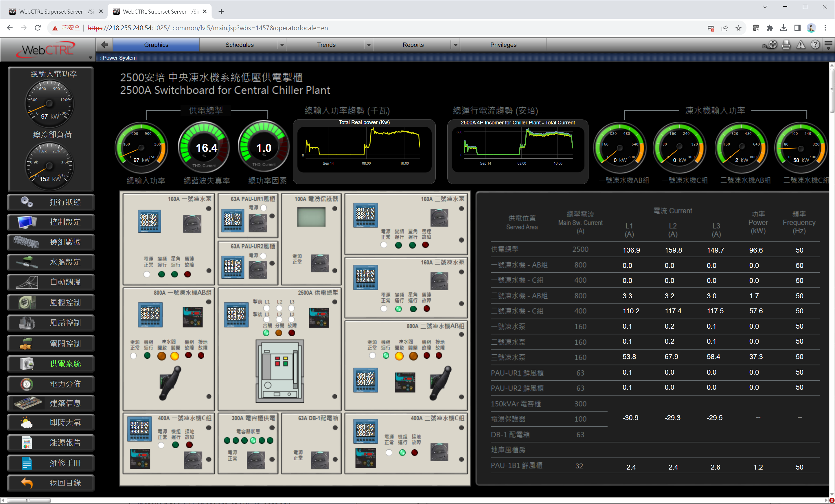Click the browser reload icon
Image resolution: width=835 pixels, height=504 pixels.
click(38, 28)
